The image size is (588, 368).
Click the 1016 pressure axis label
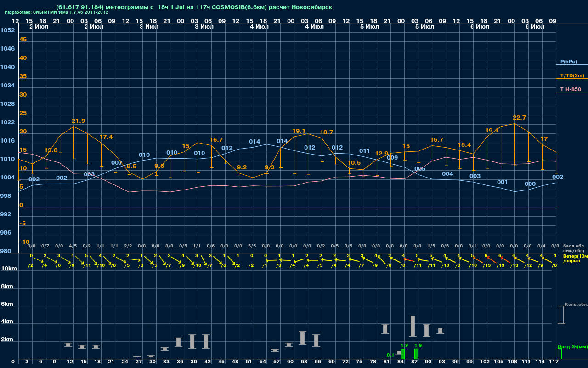(7, 141)
